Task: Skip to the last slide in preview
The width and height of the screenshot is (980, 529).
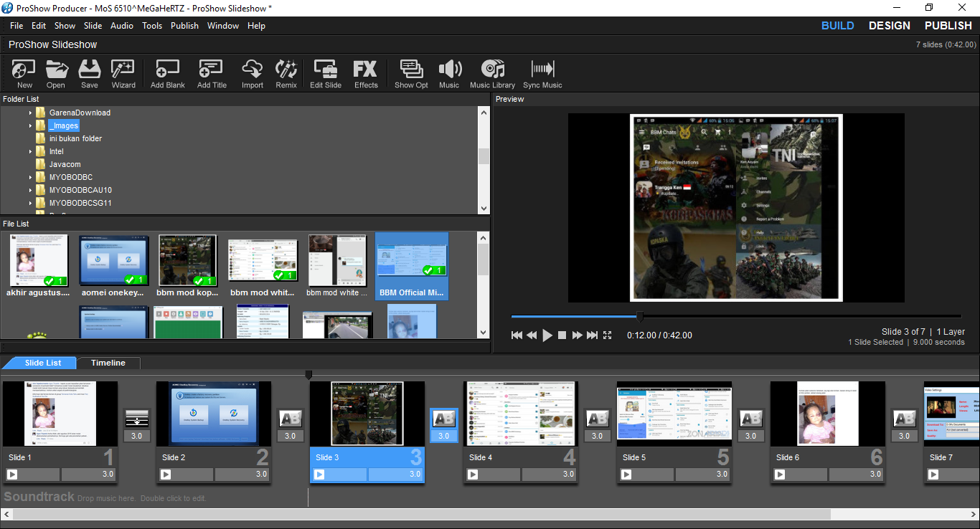Action: [592, 335]
